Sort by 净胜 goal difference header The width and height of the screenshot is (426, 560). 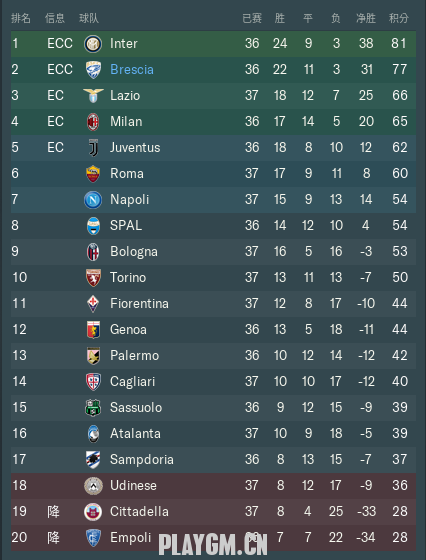(x=366, y=18)
